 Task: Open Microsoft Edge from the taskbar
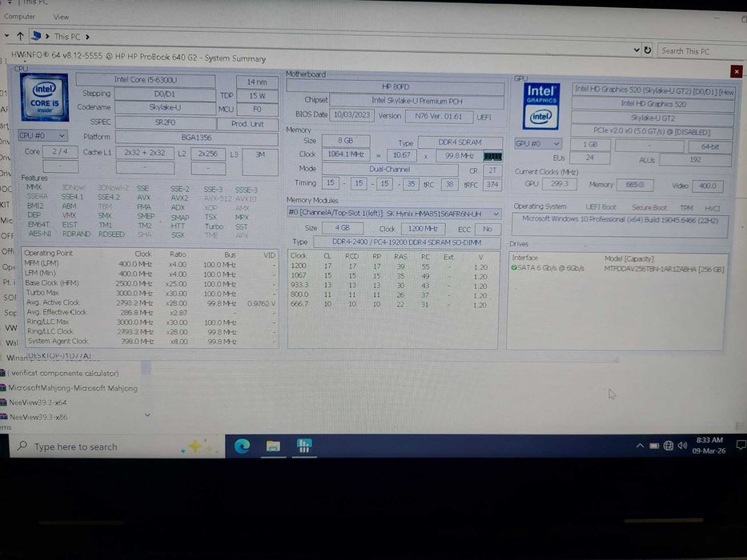click(x=242, y=446)
